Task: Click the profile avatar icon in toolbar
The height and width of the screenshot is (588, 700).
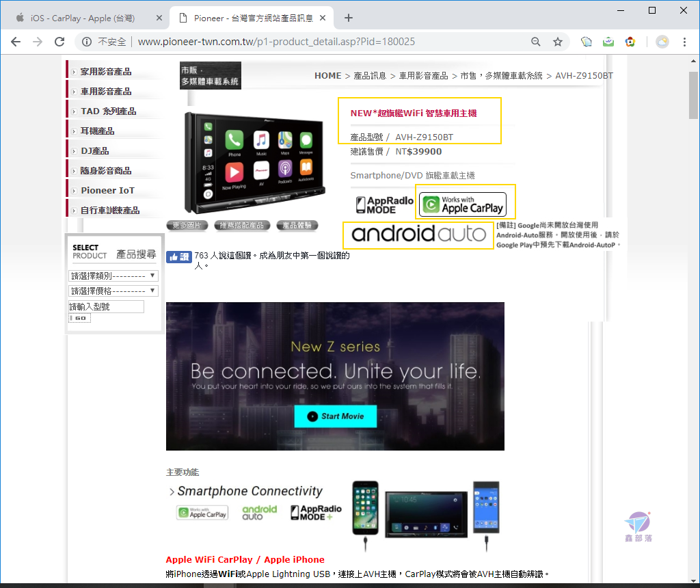Action: [662, 42]
